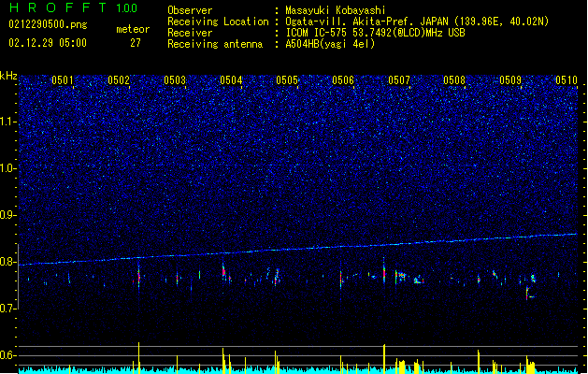Click the 0509 time marker
Screen dimensions: 588x374
tap(510, 80)
